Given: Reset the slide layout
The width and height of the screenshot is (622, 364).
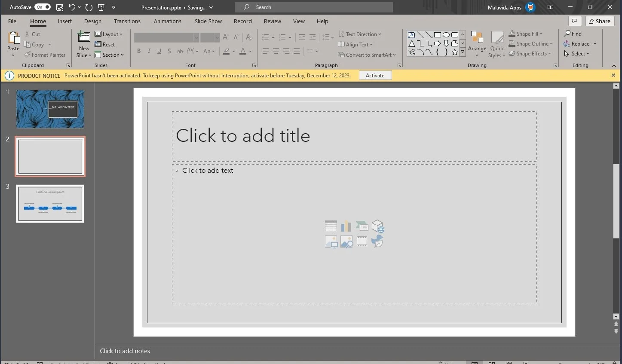Looking at the screenshot, I should pyautogui.click(x=105, y=44).
